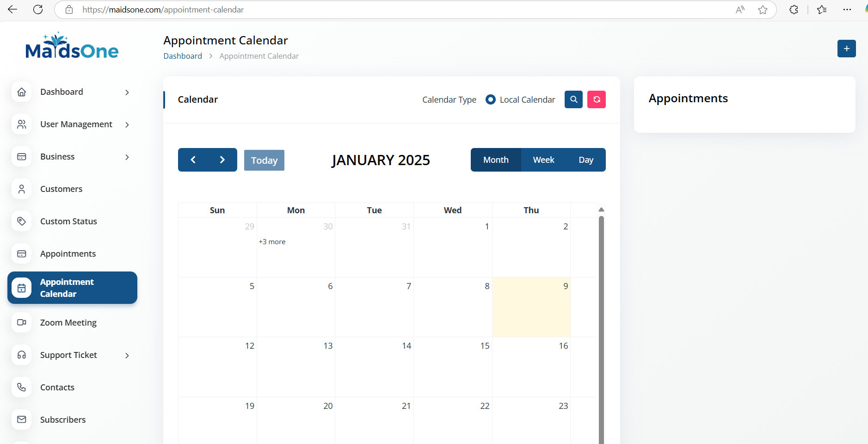Click the calendar vertical scrollbar
Screen dimensions: 868x444
click(601, 324)
